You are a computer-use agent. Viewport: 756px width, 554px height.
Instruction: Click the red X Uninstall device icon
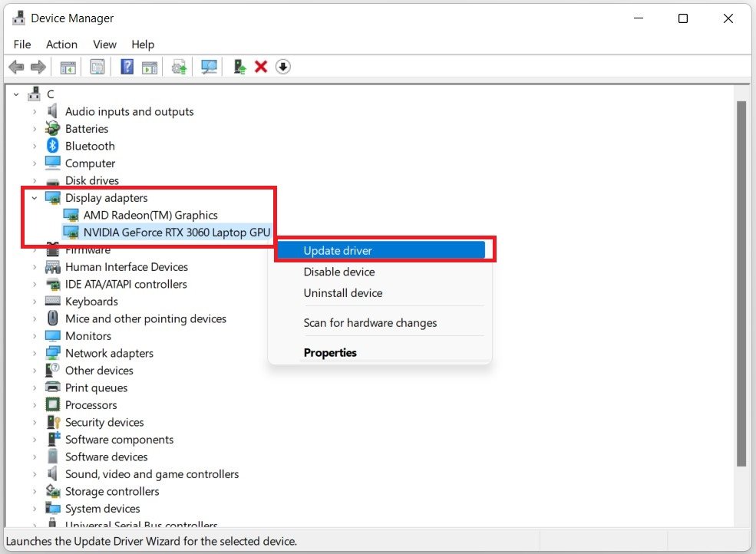(261, 67)
